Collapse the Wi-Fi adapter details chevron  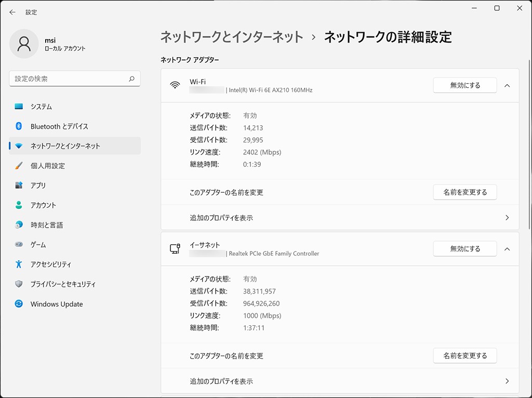click(x=507, y=85)
